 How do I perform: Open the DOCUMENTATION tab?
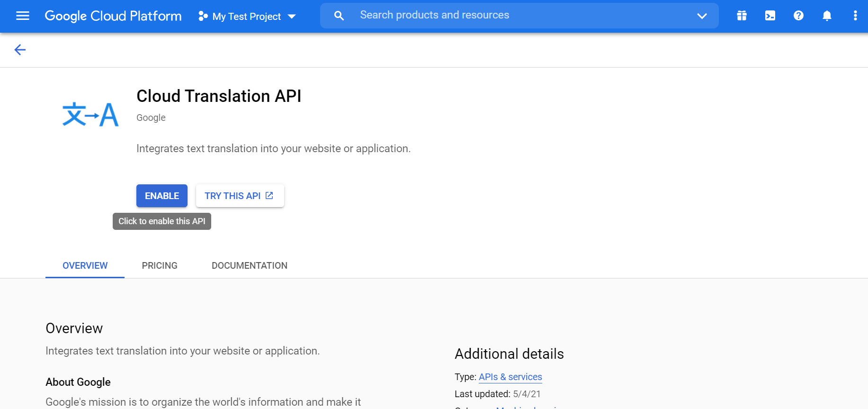click(x=250, y=265)
